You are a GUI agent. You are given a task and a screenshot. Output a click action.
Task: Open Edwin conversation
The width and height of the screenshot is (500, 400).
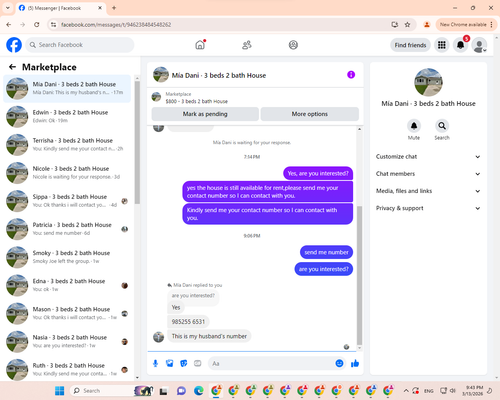67,116
